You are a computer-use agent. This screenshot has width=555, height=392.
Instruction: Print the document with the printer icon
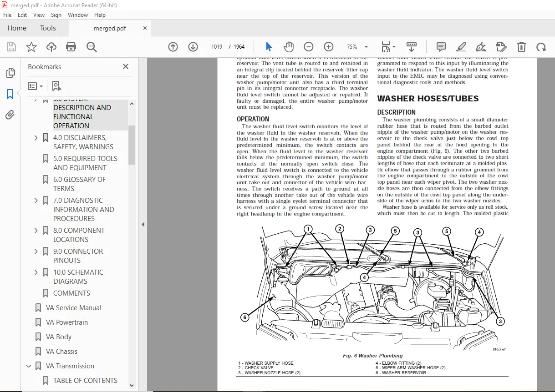tap(71, 47)
